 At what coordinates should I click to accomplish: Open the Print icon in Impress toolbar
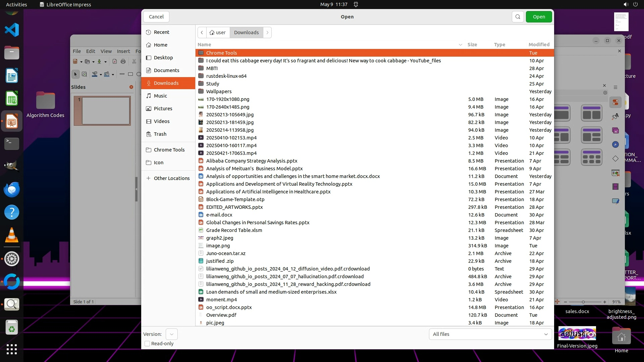[x=123, y=61]
